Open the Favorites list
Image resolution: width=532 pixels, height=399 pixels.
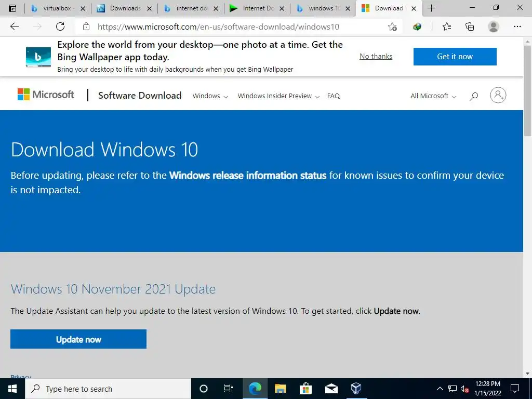(x=447, y=26)
